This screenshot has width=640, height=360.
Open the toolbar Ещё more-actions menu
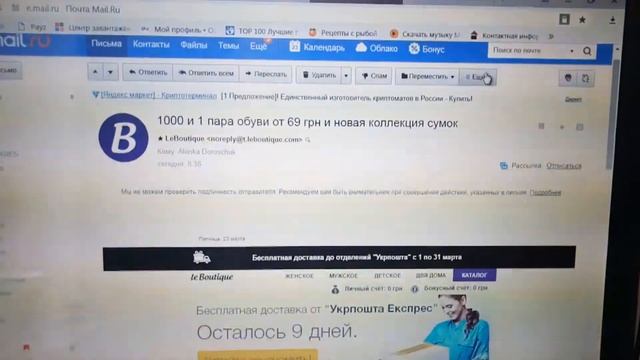pos(478,77)
